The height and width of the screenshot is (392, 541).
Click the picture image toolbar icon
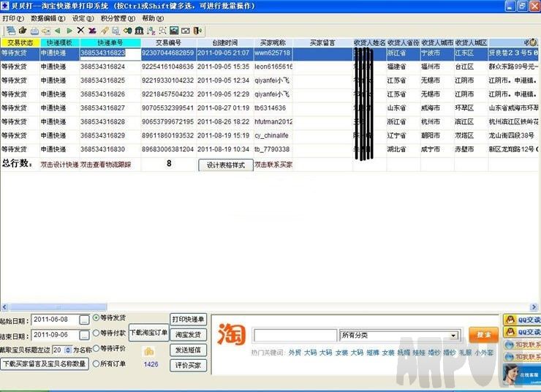coord(174,31)
